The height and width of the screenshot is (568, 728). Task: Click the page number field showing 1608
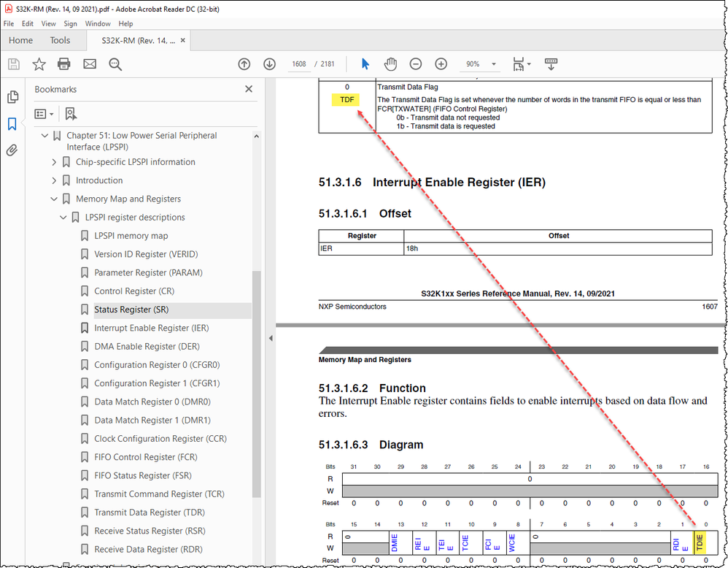coord(298,64)
